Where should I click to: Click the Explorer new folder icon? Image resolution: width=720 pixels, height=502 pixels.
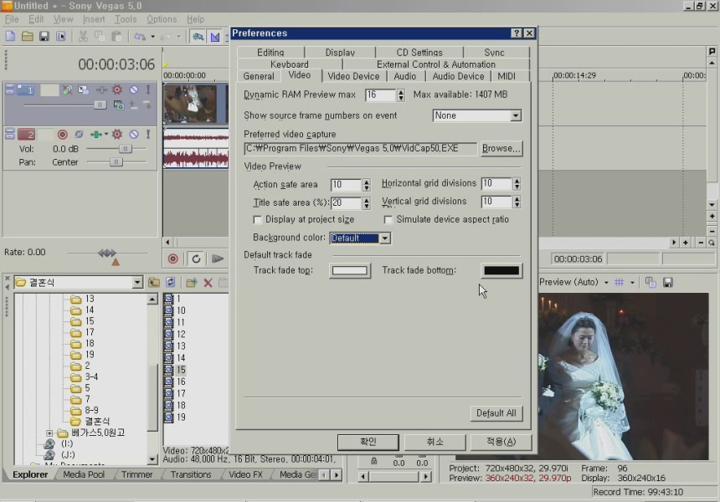pyautogui.click(x=191, y=282)
